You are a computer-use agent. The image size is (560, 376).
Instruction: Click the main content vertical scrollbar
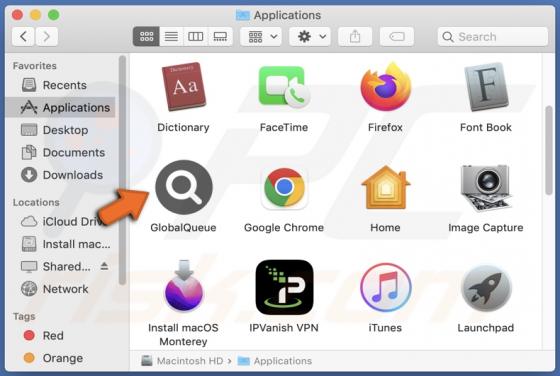tap(549, 150)
